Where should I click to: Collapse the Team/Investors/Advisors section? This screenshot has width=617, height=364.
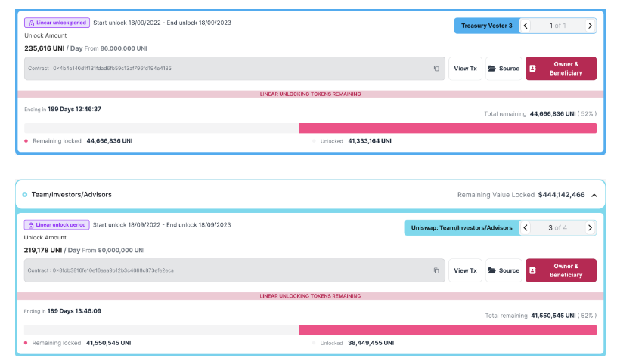point(594,195)
